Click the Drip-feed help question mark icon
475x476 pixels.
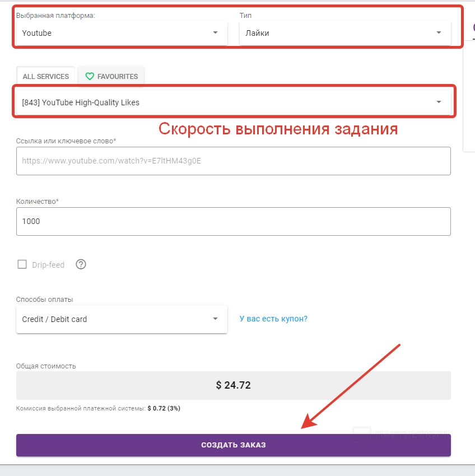[x=81, y=264]
